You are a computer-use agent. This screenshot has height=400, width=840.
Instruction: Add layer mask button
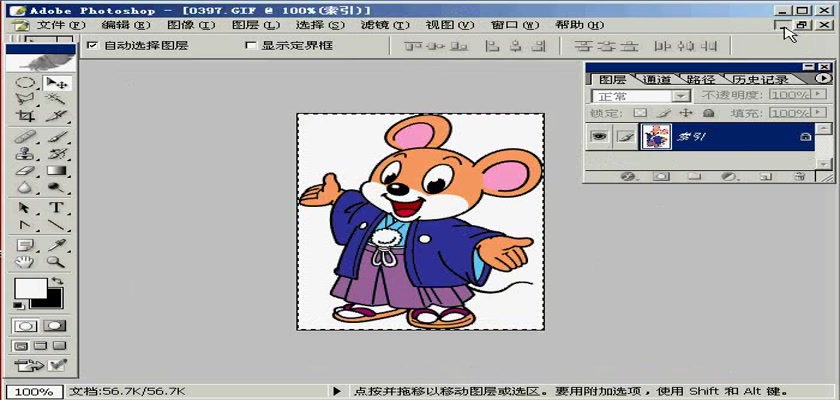661,176
